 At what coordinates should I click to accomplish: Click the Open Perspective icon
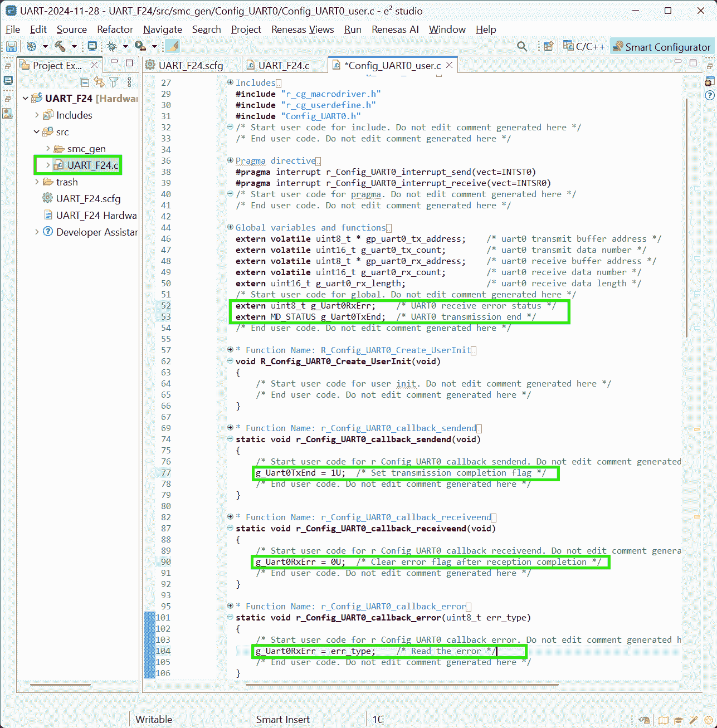click(x=548, y=47)
